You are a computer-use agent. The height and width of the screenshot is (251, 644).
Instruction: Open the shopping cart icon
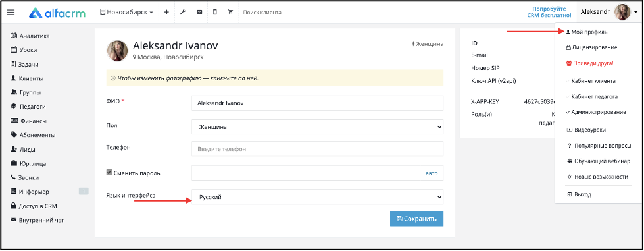click(x=230, y=13)
